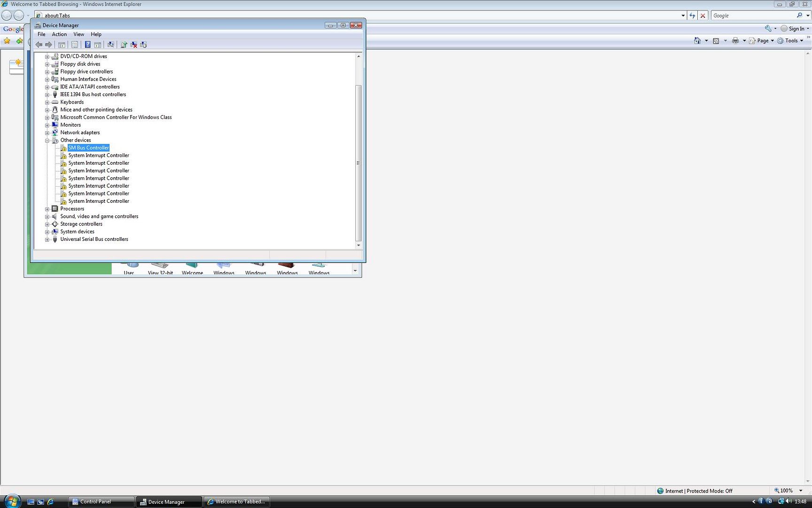This screenshot has width=812, height=508.
Task: Click the Windows Start orb
Action: pyautogui.click(x=12, y=501)
